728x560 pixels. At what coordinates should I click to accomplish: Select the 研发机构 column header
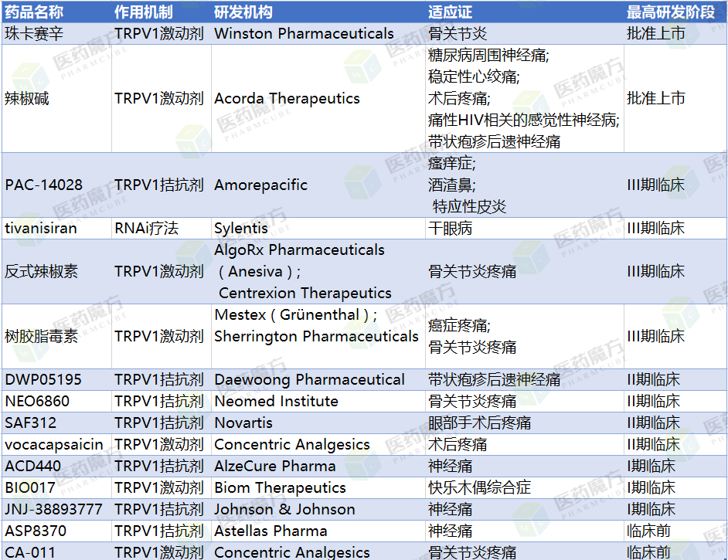click(243, 12)
